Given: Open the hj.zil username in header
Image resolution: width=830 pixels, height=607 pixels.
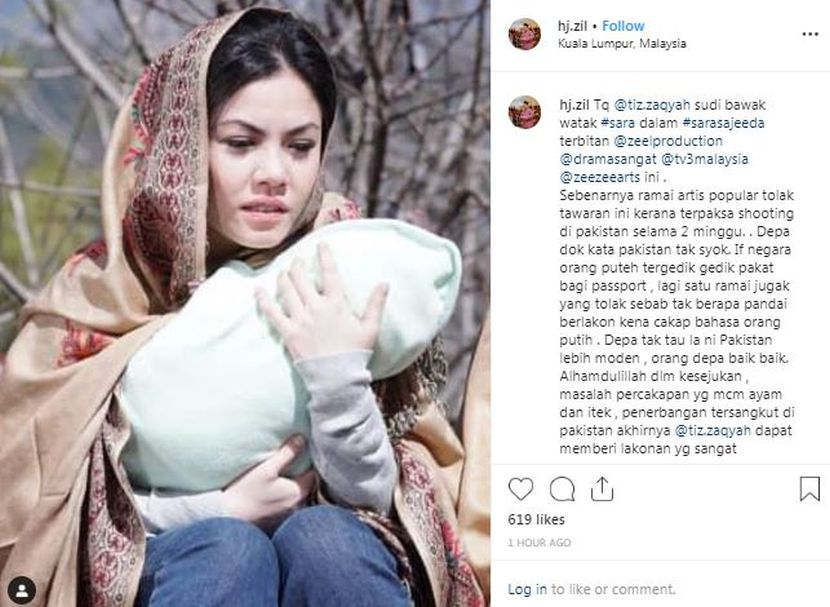Looking at the screenshot, I should pos(572,26).
